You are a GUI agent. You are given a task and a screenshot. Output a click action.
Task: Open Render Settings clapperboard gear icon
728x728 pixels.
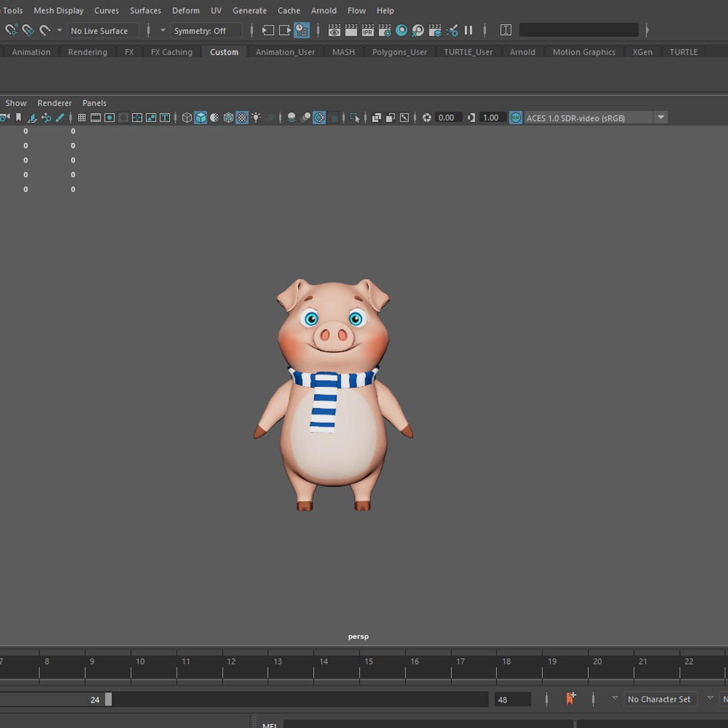[384, 30]
